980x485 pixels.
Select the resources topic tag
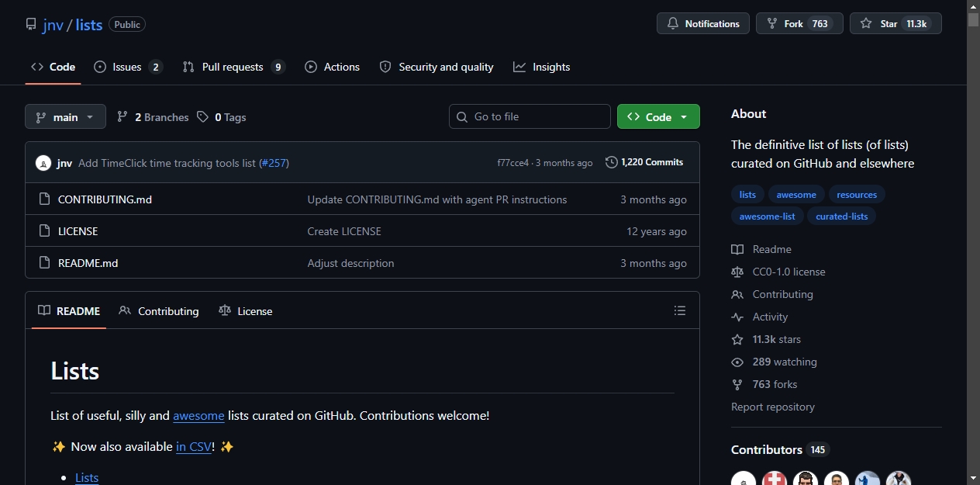(857, 195)
